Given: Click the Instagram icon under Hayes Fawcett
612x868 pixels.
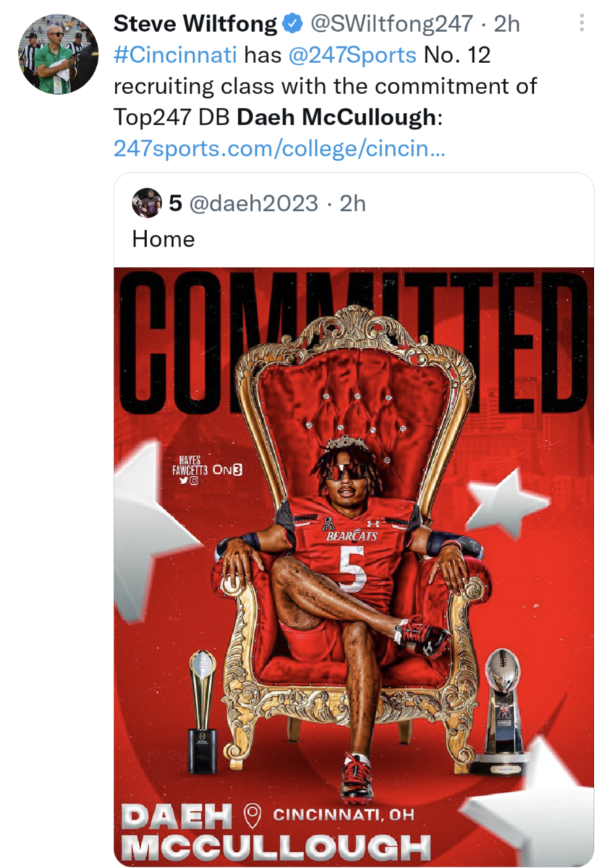Looking at the screenshot, I should pyautogui.click(x=195, y=480).
